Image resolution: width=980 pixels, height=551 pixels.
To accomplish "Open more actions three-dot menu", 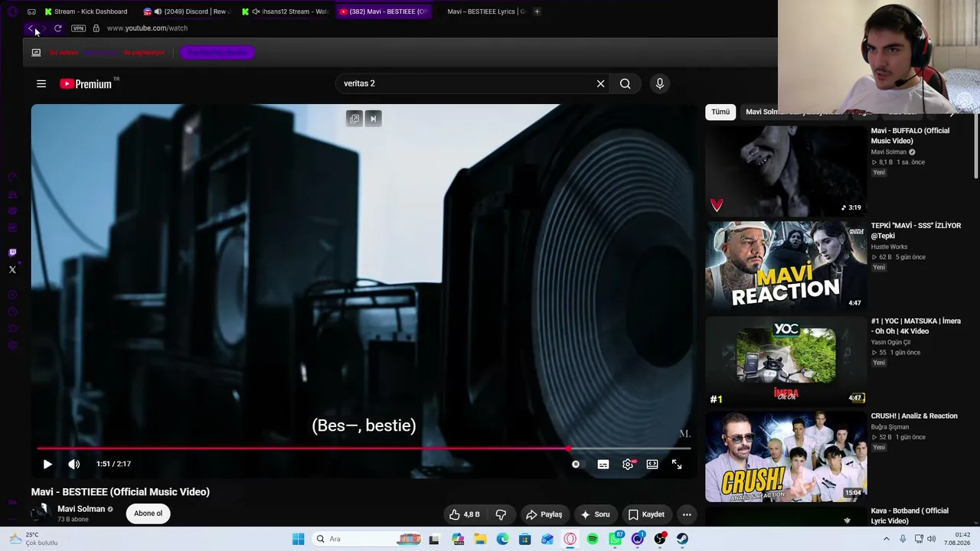I will 687,514.
